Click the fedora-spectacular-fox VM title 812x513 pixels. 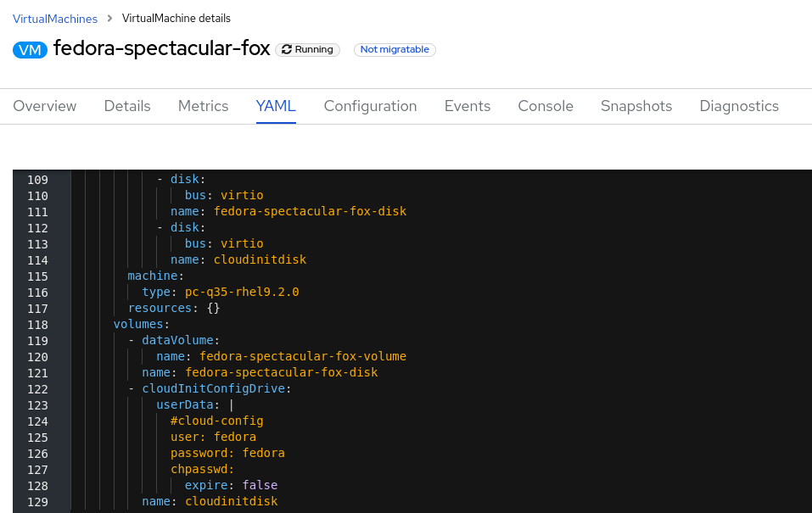tap(161, 49)
